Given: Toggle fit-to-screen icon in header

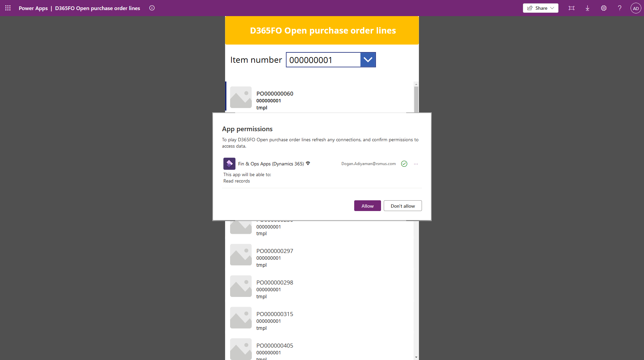Looking at the screenshot, I should point(572,8).
